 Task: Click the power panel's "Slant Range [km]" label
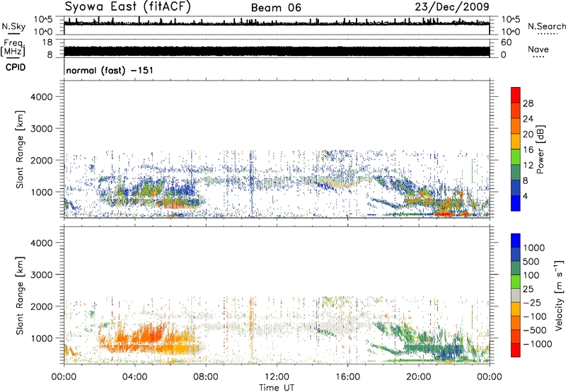pyautogui.click(x=20, y=149)
